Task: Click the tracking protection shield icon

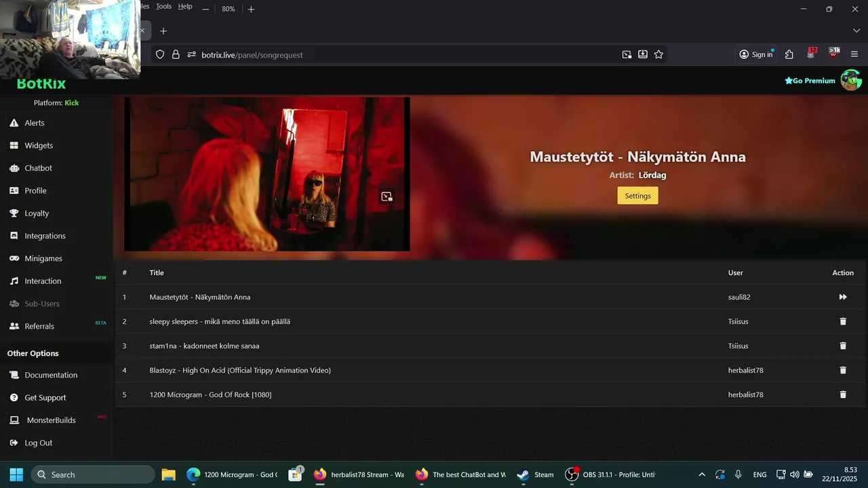Action: click(x=160, y=55)
